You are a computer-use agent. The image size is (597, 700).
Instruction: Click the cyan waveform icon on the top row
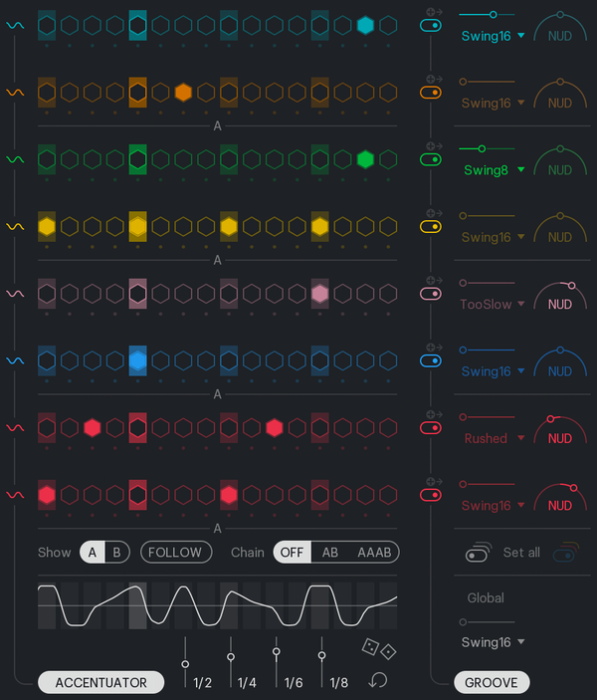point(15,26)
